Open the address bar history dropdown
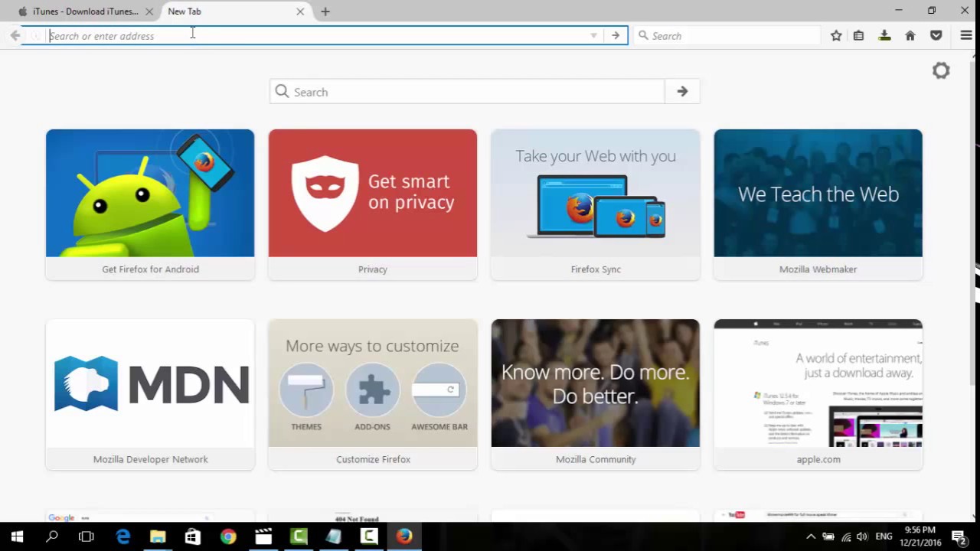 coord(593,36)
